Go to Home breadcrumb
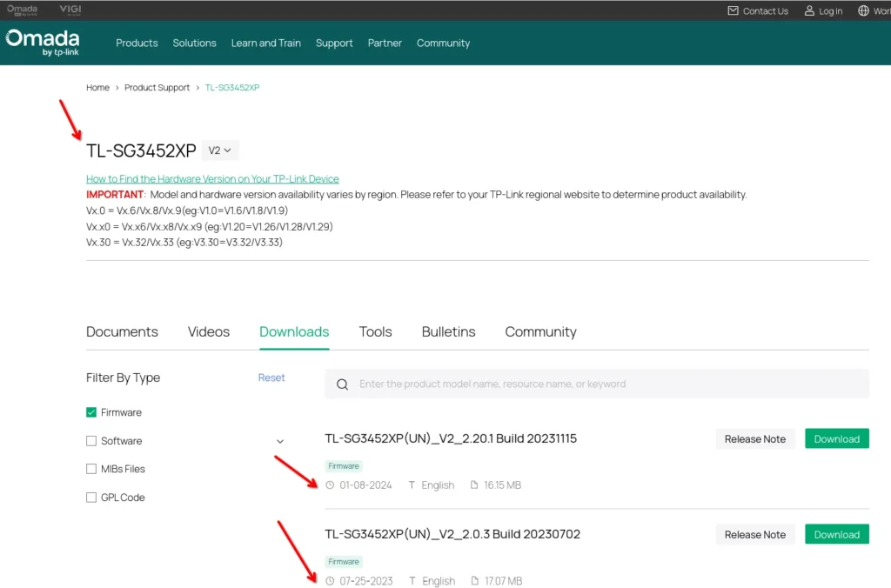Screen dimensions: 891x588 point(97,88)
